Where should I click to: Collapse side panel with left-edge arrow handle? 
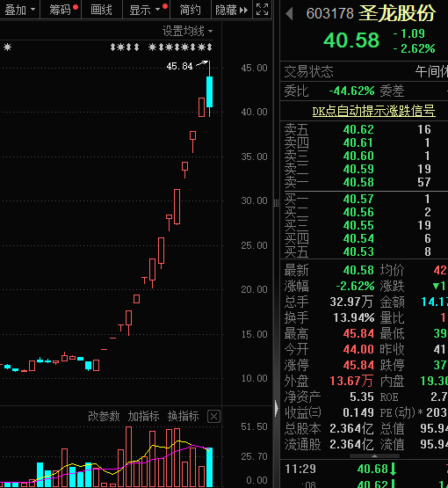277,407
